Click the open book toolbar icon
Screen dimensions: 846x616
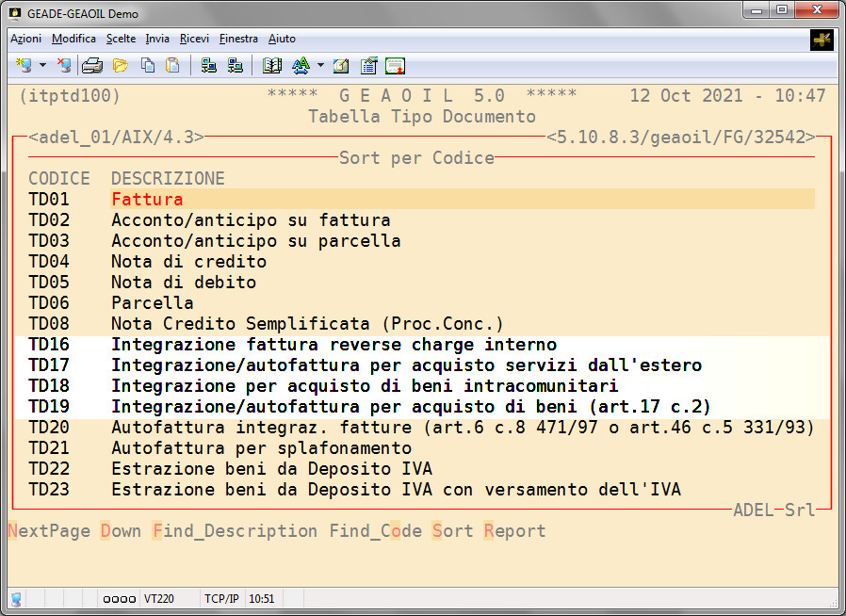pos(272,66)
